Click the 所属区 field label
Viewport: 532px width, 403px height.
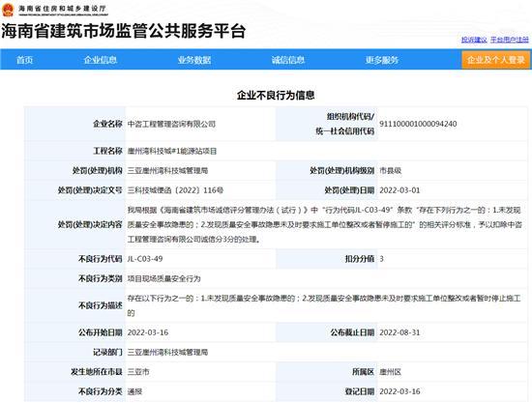tap(363, 372)
